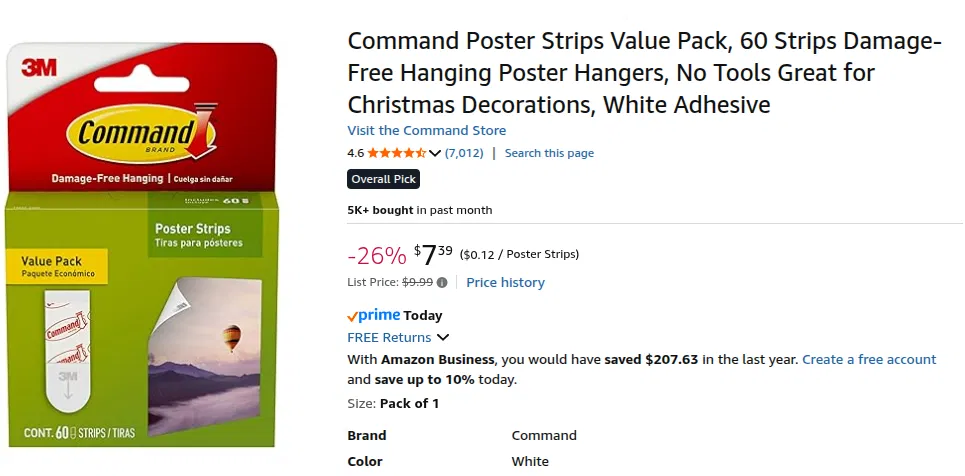Expand the rating breakdown chevron

435,153
